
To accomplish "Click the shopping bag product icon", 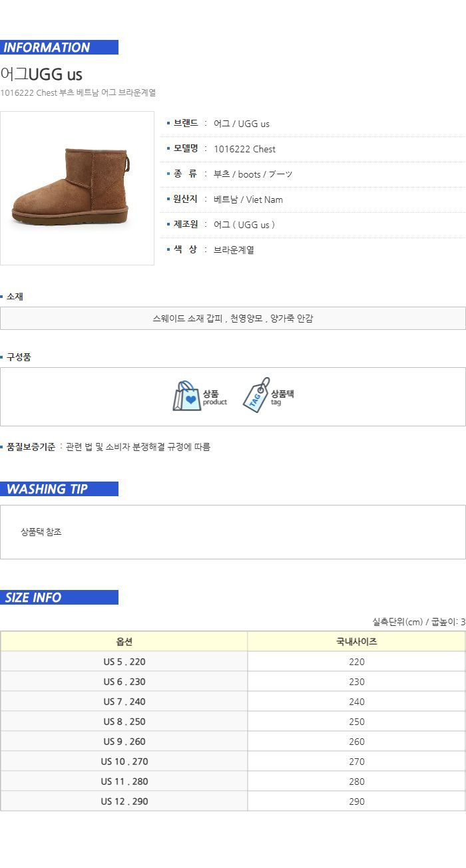I will (187, 396).
